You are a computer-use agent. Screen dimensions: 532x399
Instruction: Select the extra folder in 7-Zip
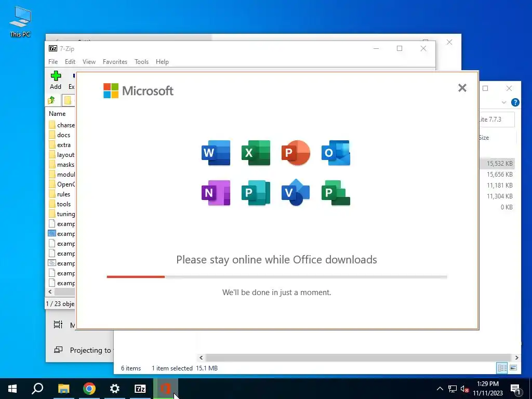pos(60,145)
